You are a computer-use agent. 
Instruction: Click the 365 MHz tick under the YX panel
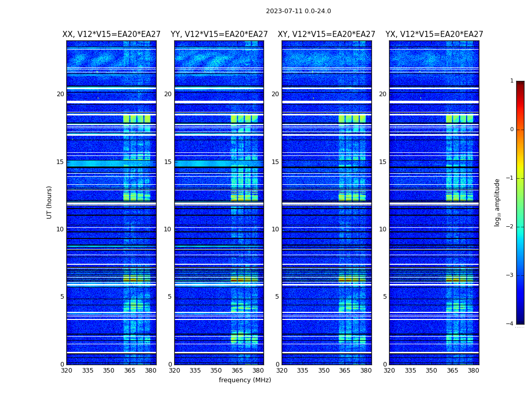(452, 371)
